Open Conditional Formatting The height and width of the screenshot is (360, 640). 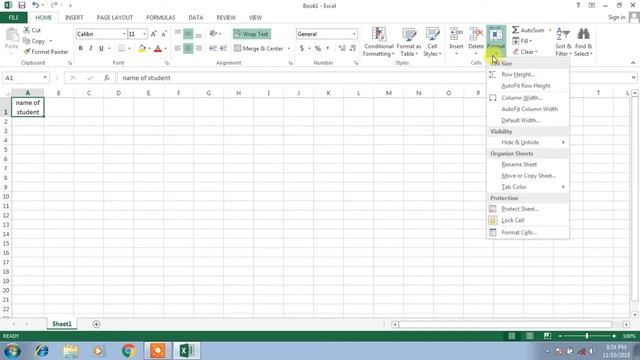click(379, 42)
